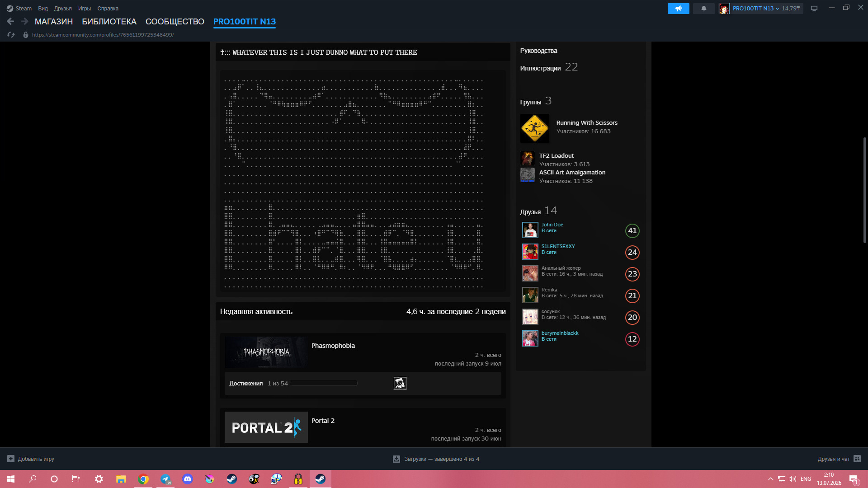Open the Running With Scissors group avatar
The image size is (868, 488).
coord(535,128)
